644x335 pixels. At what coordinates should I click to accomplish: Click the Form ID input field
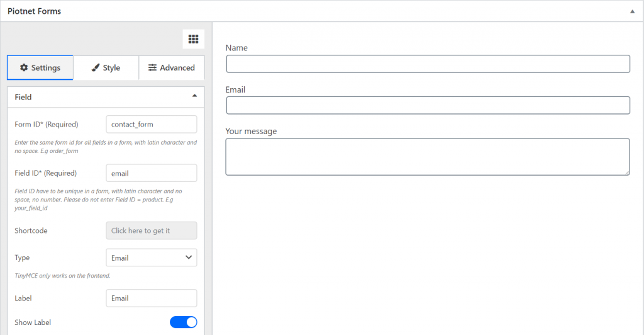tap(152, 124)
